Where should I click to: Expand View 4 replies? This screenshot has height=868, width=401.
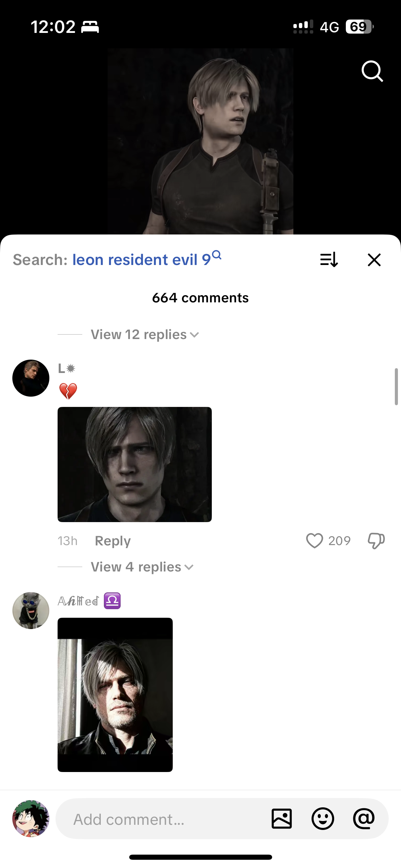(142, 567)
